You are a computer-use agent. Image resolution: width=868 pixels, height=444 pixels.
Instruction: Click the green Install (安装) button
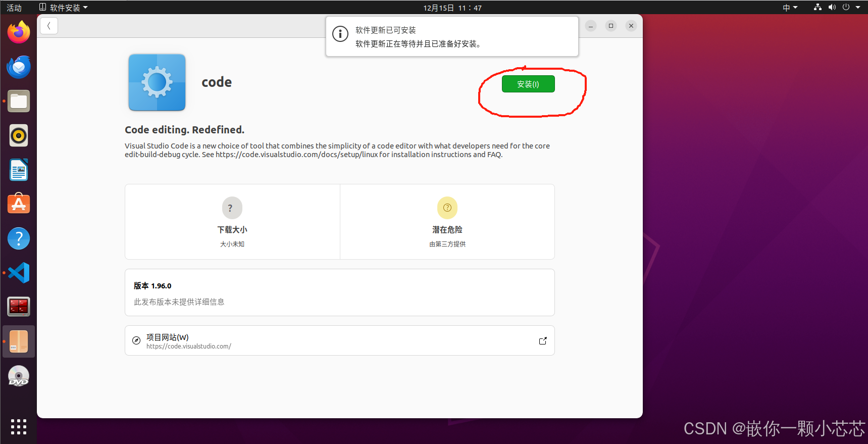[528, 84]
